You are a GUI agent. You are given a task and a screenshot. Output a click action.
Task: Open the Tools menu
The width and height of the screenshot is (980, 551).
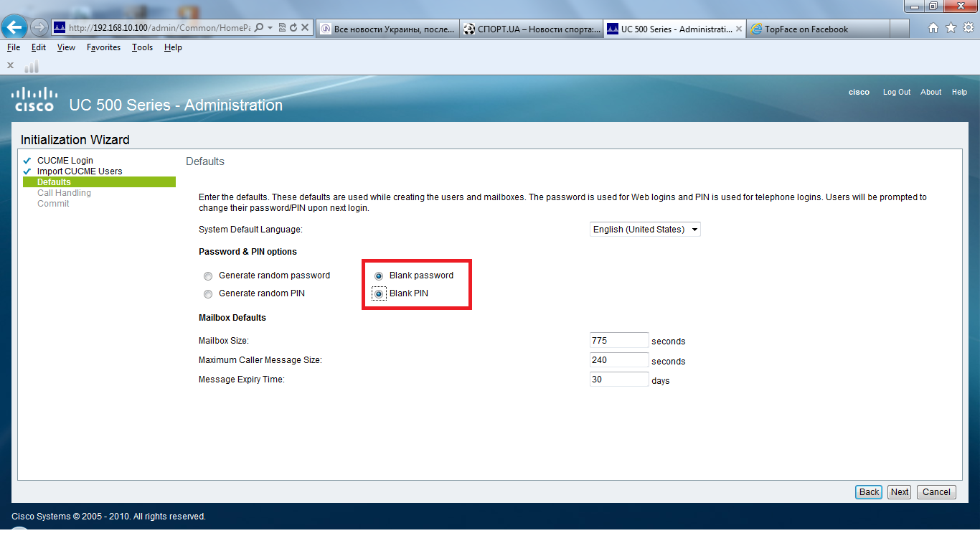tap(141, 47)
